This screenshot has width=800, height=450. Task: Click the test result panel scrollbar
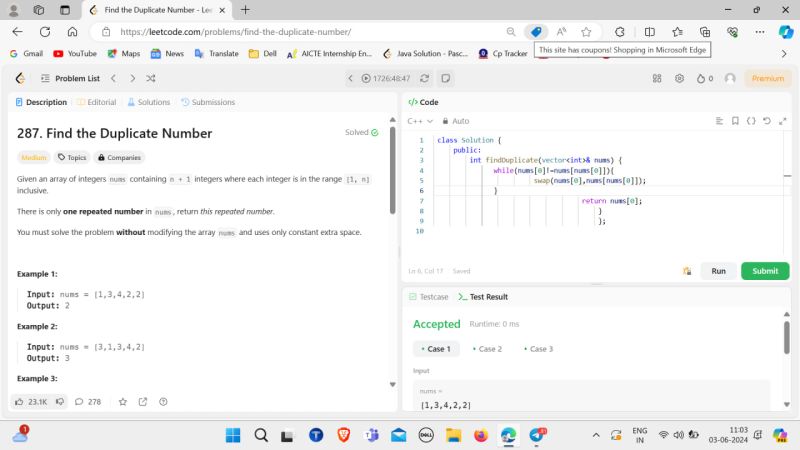click(787, 337)
